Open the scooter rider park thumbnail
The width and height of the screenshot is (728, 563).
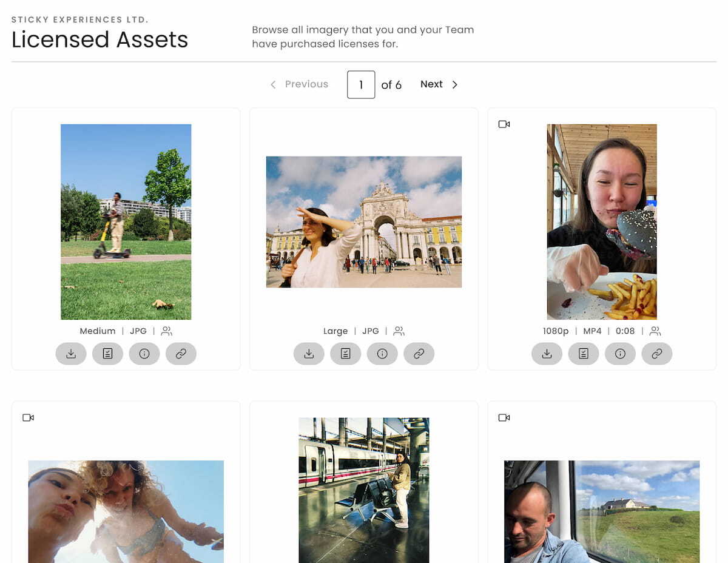126,221
